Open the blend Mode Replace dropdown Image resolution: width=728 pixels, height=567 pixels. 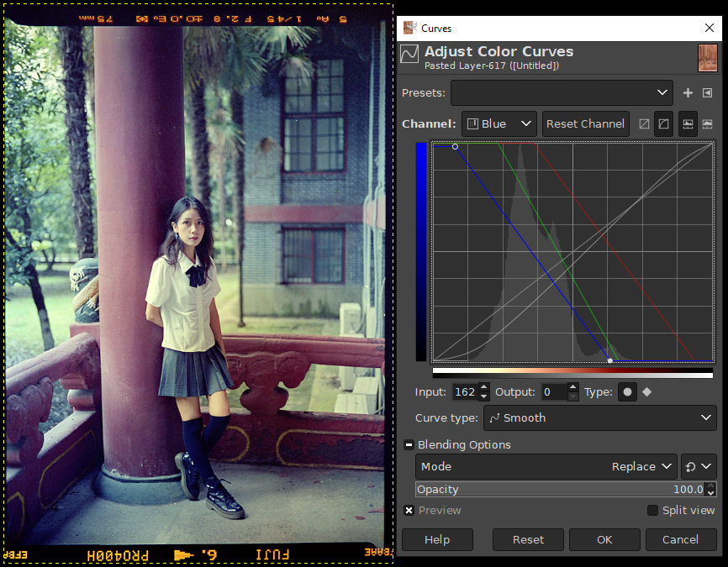546,466
